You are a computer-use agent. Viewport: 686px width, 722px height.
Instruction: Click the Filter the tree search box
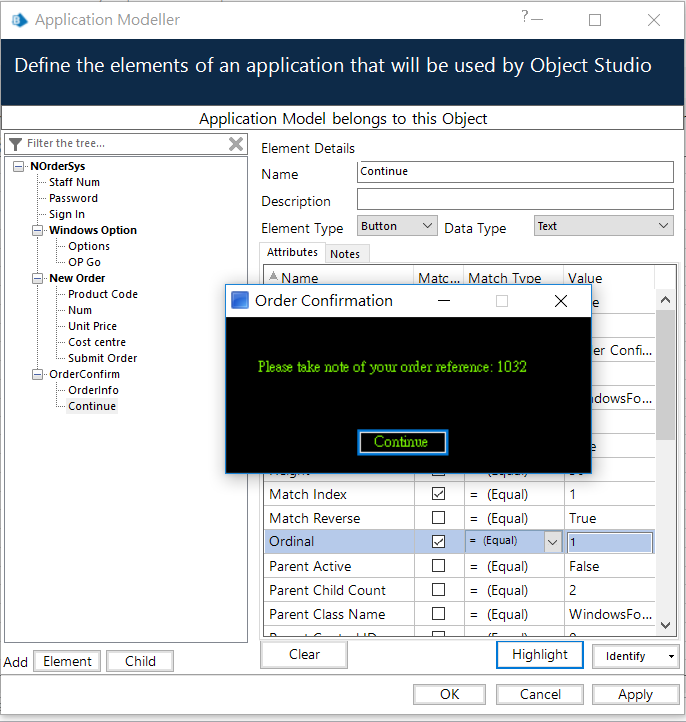click(124, 144)
